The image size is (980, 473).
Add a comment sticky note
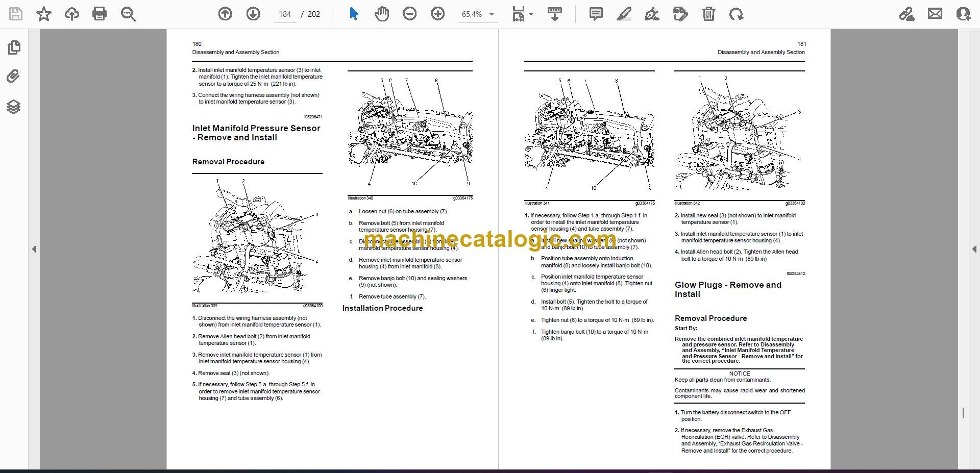click(596, 14)
